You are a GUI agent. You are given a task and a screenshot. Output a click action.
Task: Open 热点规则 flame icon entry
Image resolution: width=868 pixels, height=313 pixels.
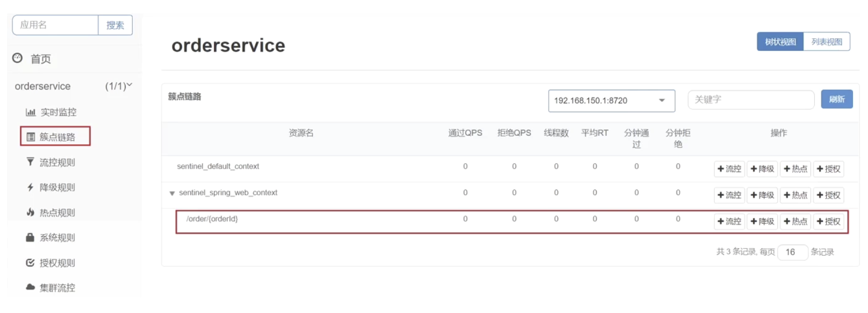pyautogui.click(x=30, y=212)
